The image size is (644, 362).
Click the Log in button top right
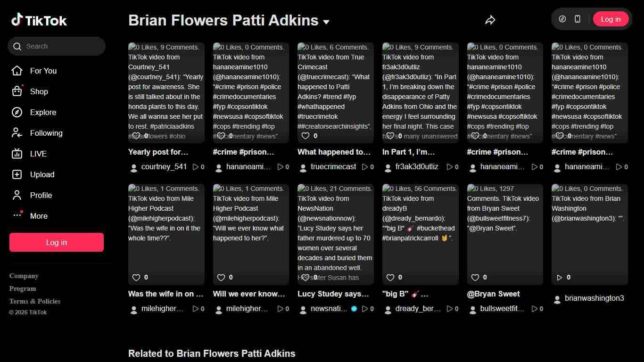point(611,19)
